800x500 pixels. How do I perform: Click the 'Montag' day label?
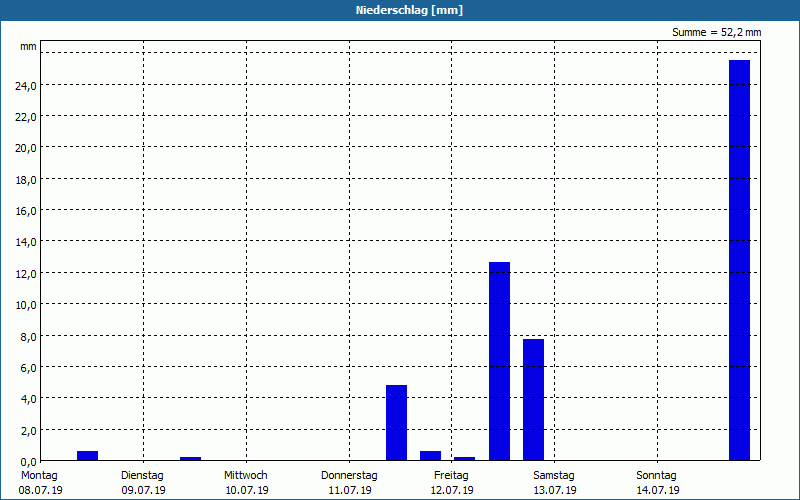pos(39,476)
